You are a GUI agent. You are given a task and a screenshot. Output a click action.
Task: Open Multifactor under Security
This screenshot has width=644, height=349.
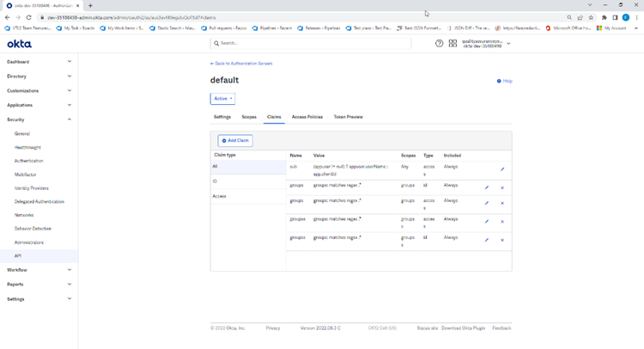click(26, 174)
